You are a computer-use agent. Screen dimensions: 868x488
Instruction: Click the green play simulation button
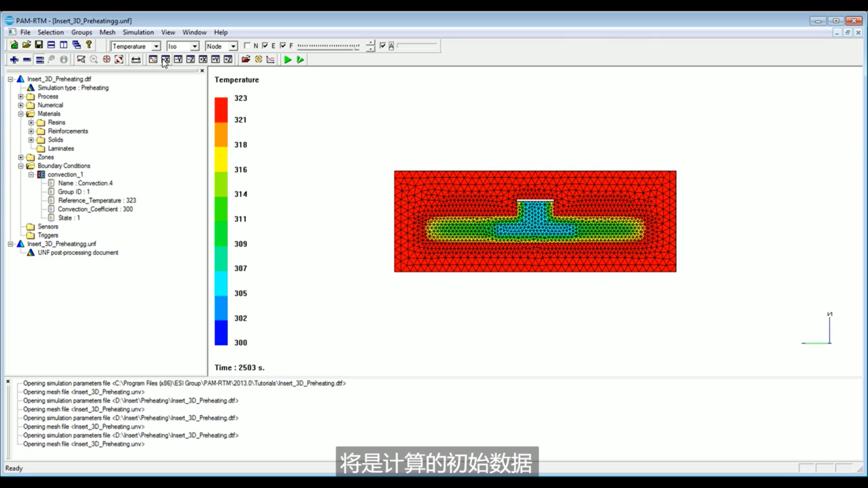coord(288,60)
